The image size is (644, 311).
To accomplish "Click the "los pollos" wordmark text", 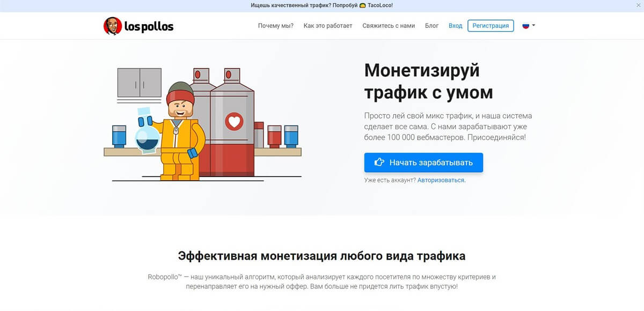I will coord(149,26).
